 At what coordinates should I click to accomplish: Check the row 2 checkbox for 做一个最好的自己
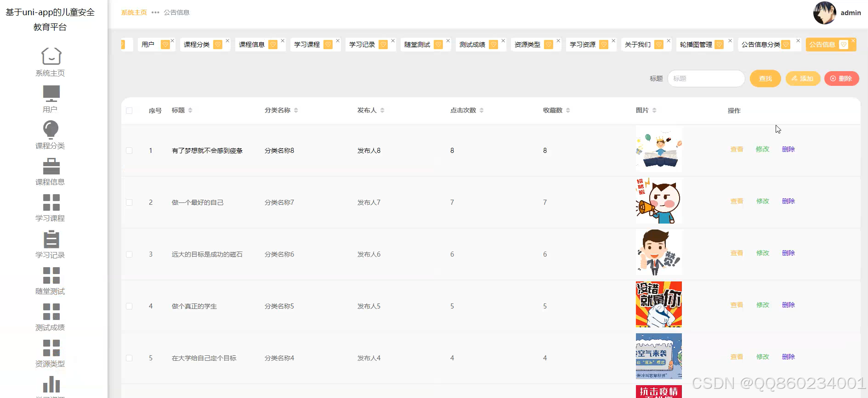coord(129,202)
